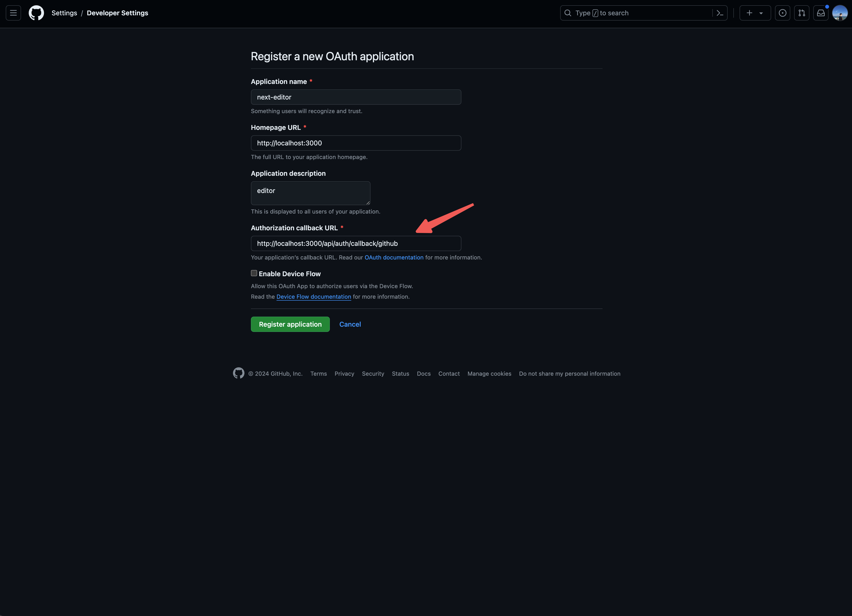Open notifications inbox
Viewport: 852px width, 616px height.
coord(821,13)
